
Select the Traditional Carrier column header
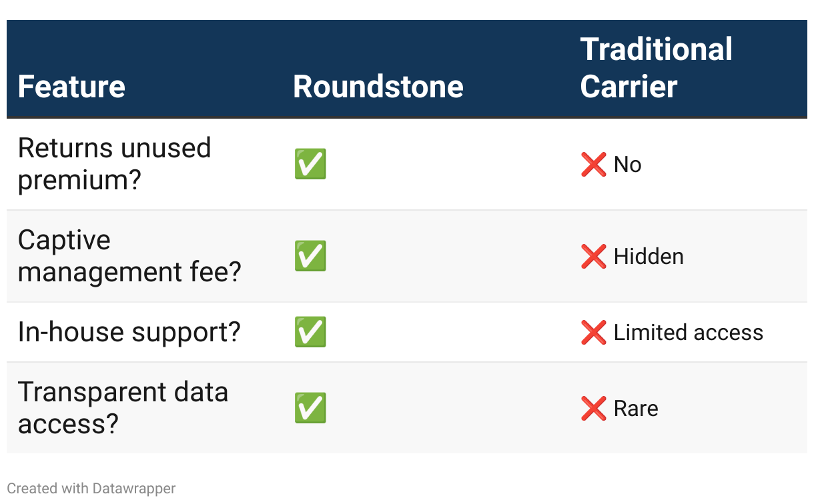pyautogui.click(x=657, y=68)
